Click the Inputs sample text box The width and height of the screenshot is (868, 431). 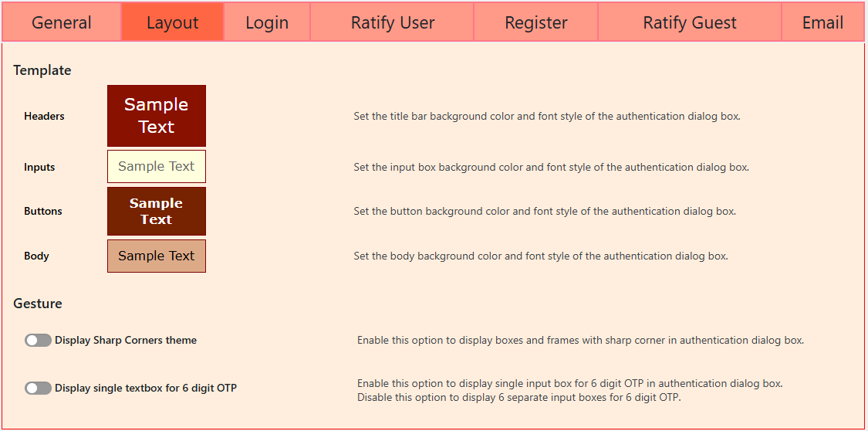click(x=157, y=166)
